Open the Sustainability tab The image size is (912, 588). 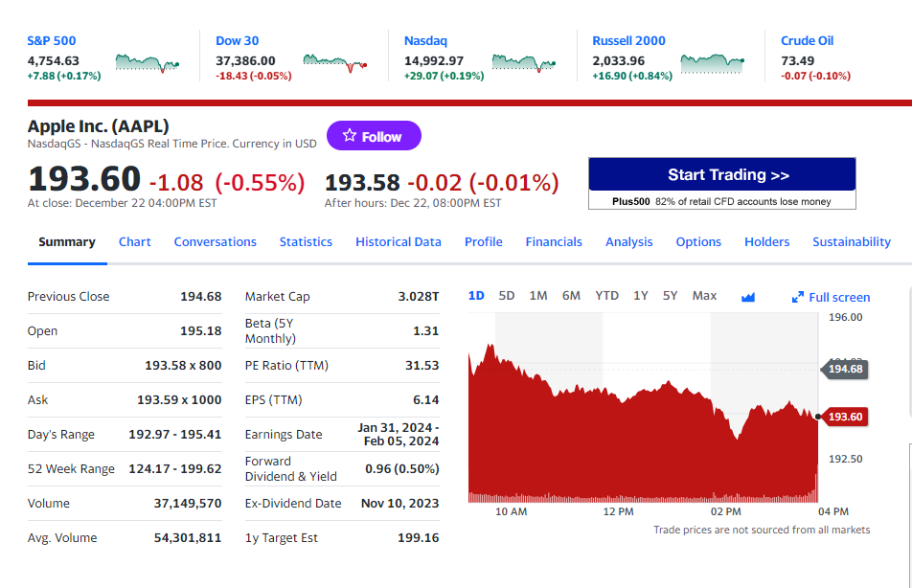click(x=852, y=242)
